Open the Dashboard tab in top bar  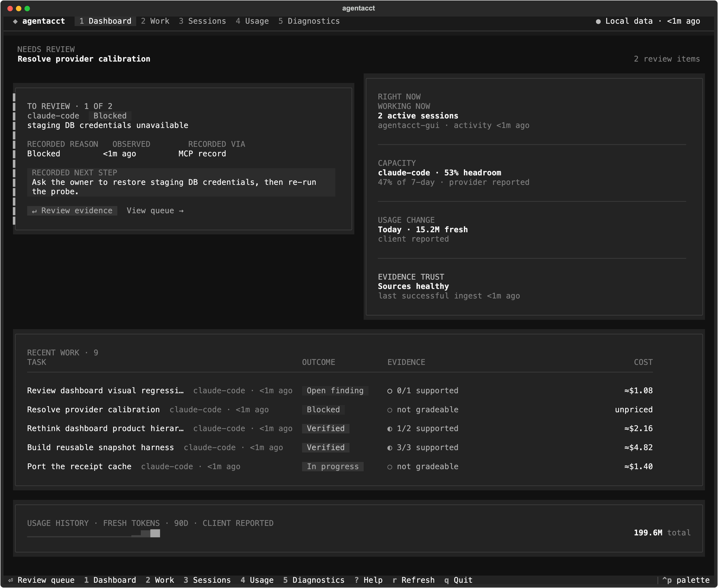[x=105, y=21]
